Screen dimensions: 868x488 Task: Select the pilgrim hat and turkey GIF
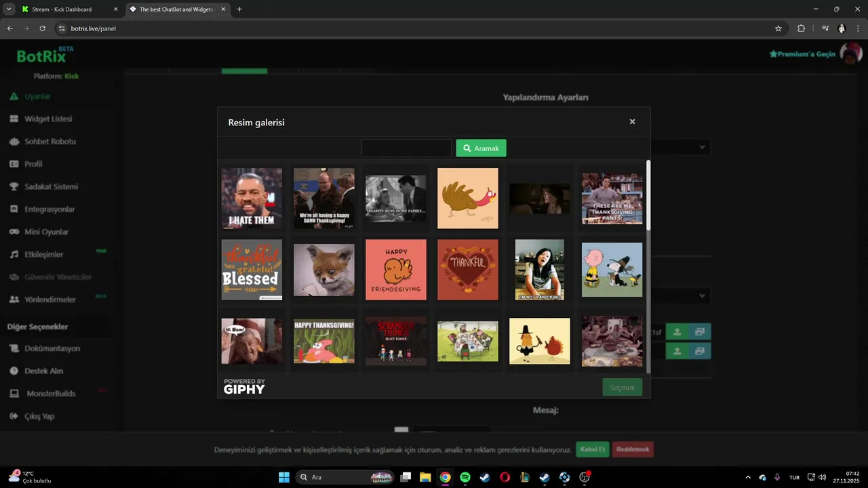(540, 342)
